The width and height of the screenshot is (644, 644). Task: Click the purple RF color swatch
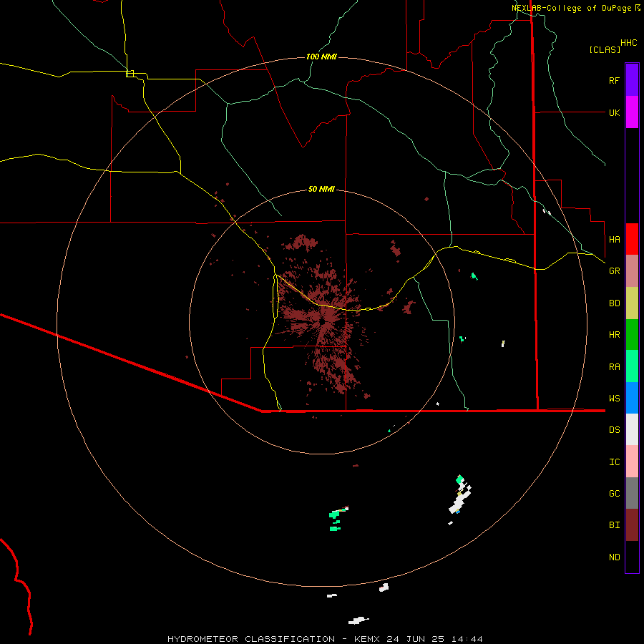click(x=632, y=80)
